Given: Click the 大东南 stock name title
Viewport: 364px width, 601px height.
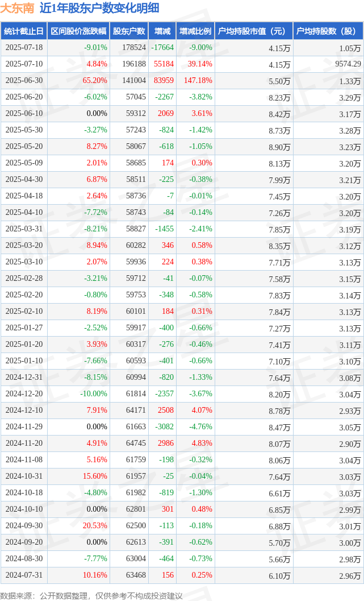Looking at the screenshot, I should coord(17,8).
